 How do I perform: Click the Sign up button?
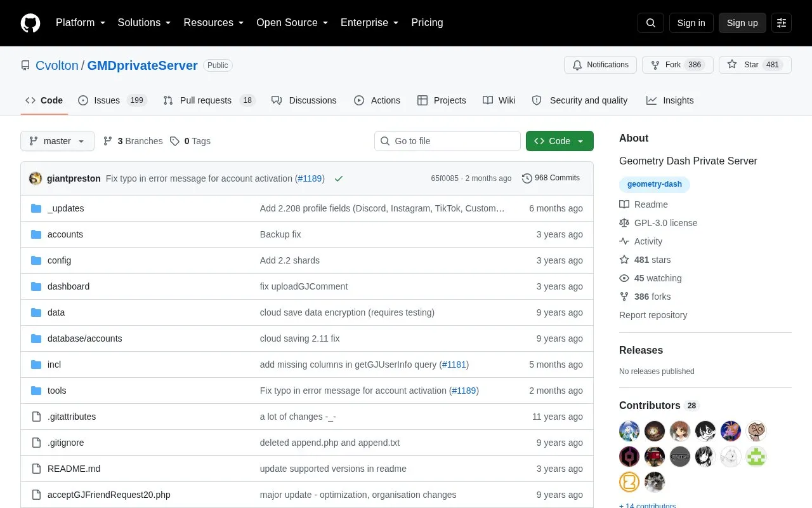click(x=742, y=23)
